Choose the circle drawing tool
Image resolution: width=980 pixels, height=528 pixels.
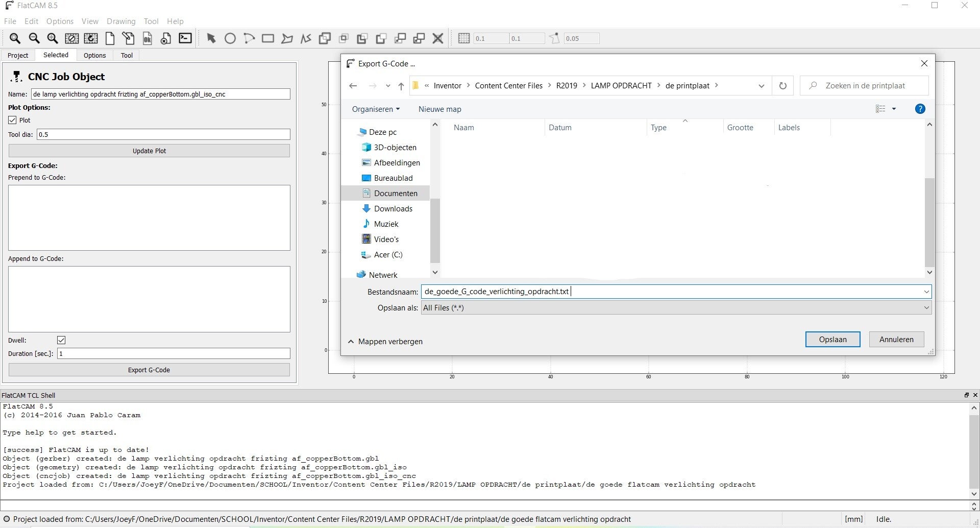pos(230,38)
